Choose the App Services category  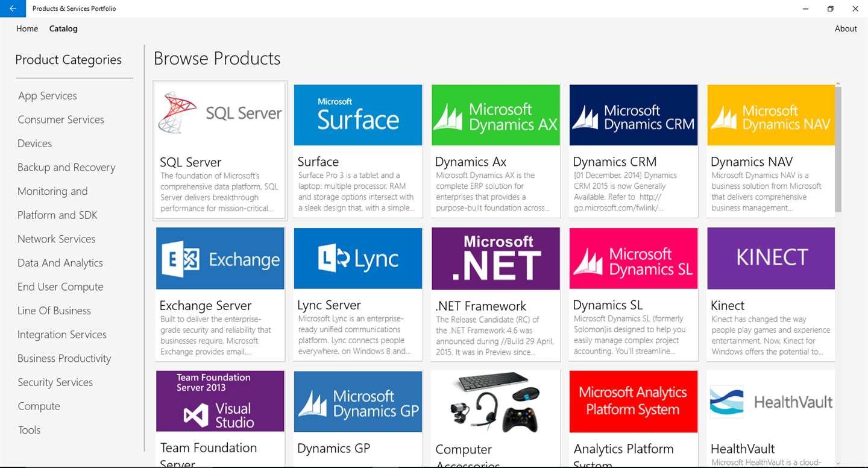(48, 95)
